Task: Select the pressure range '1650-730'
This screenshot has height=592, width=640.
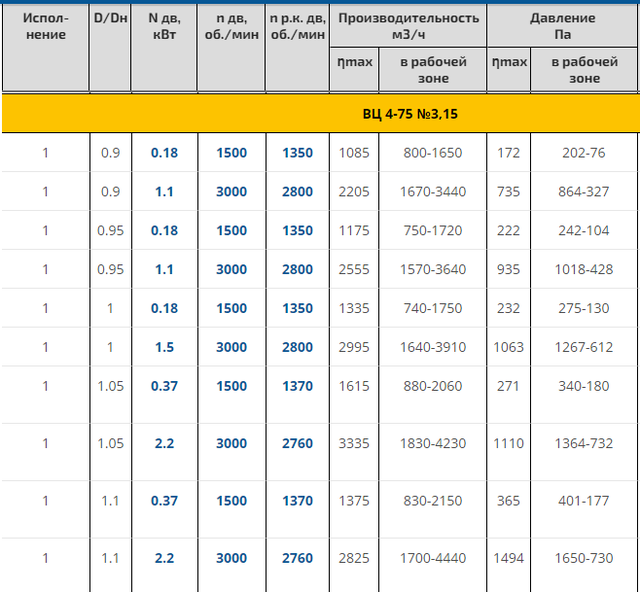Action: click(x=585, y=558)
